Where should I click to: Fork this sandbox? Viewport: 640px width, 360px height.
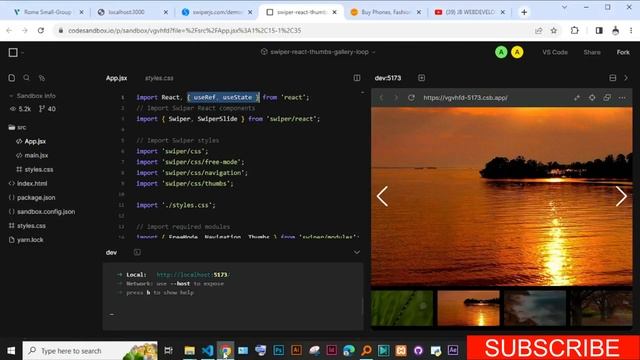point(623,52)
